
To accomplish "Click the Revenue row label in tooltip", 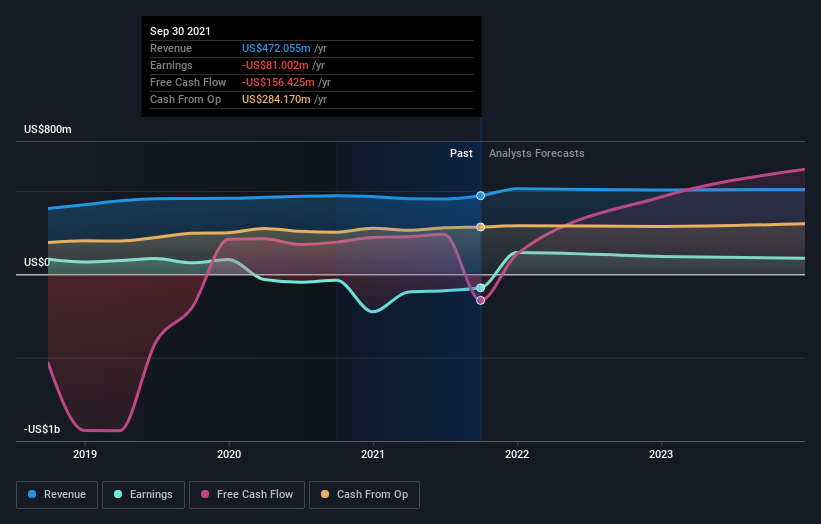I will [171, 48].
